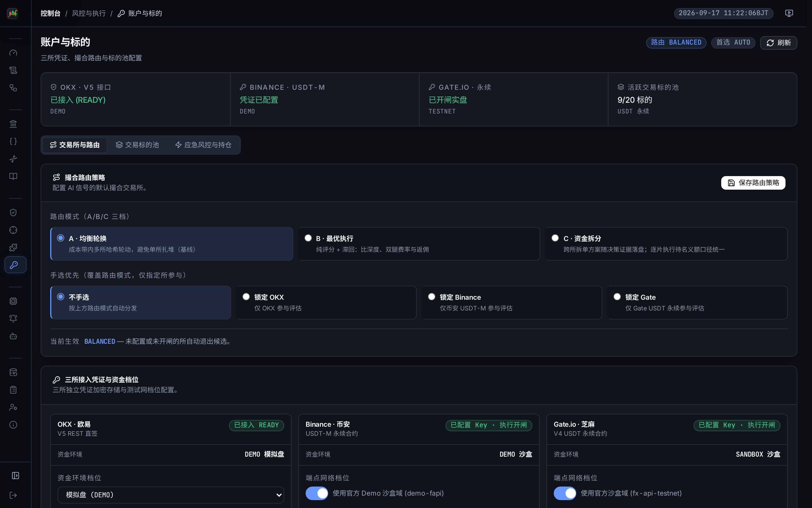Screen dimensions: 812x508
Task: Click the DEMO 沙盒 value for Binance
Action: pyautogui.click(x=516, y=454)
